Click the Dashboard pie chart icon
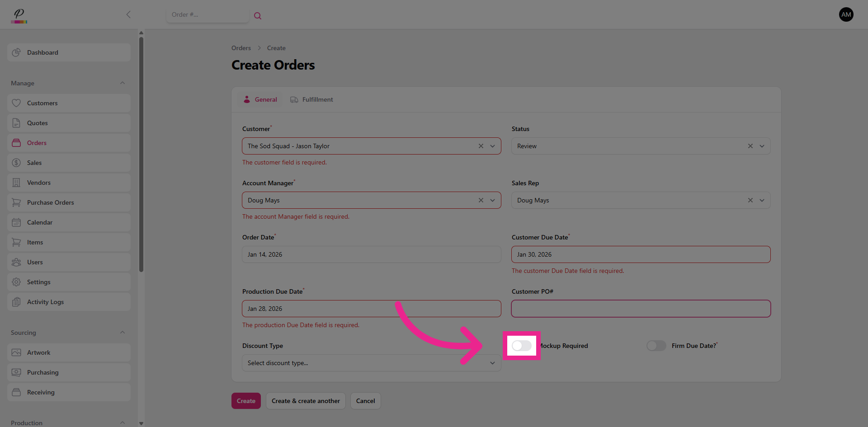This screenshot has width=868, height=427. (16, 52)
